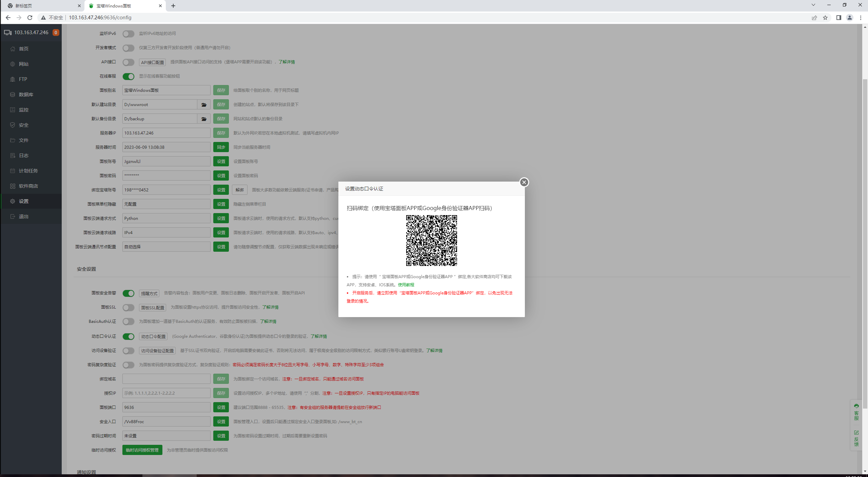Click 设置 beside 面板账号

(x=221, y=162)
